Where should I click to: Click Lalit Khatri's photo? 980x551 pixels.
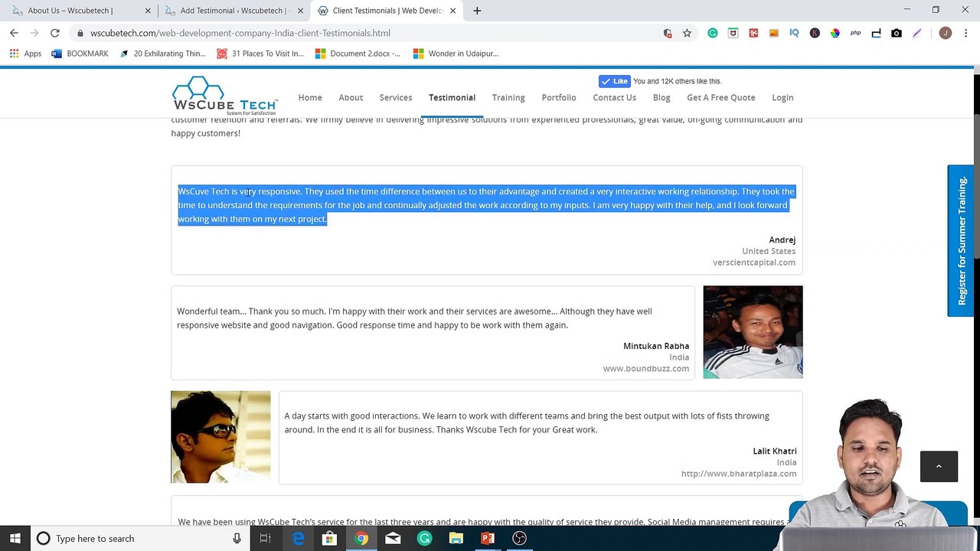220,437
